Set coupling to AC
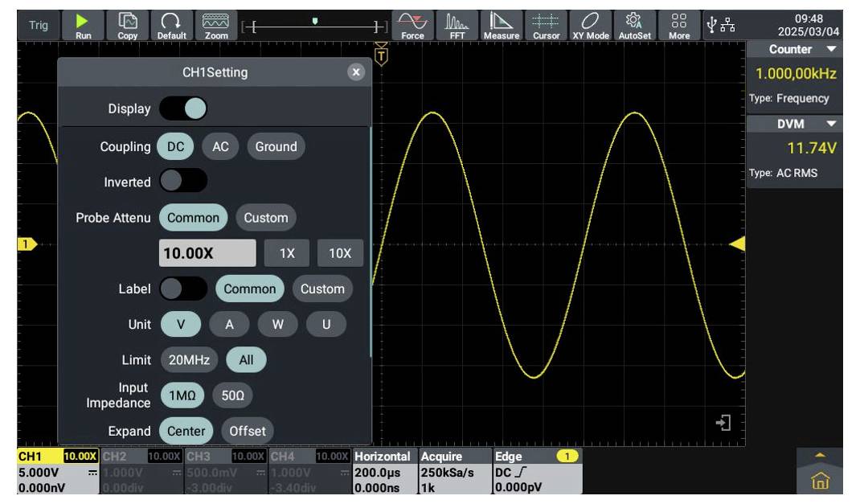 (x=220, y=146)
